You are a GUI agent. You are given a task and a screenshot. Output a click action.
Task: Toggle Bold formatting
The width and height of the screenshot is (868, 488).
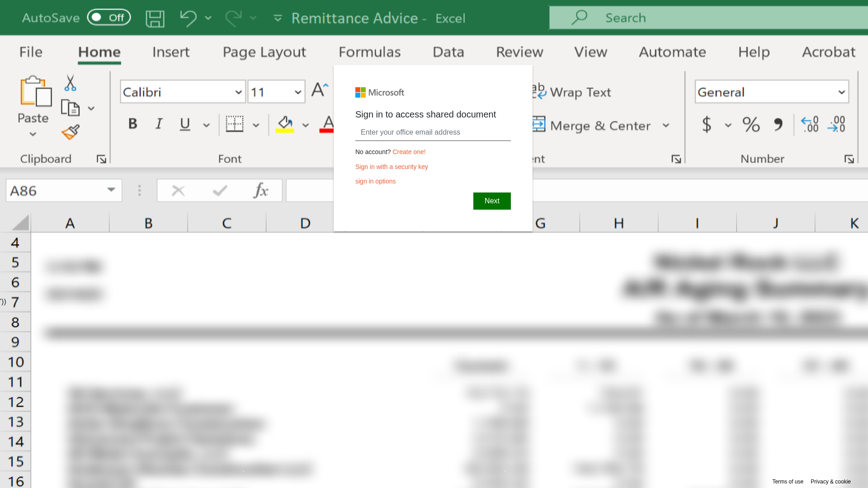[132, 124]
